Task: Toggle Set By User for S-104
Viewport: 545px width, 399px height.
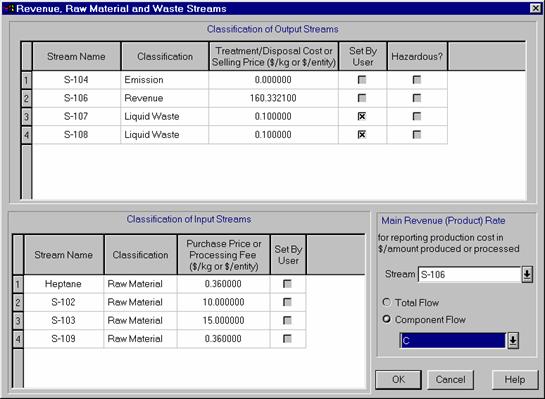Action: pyautogui.click(x=362, y=80)
